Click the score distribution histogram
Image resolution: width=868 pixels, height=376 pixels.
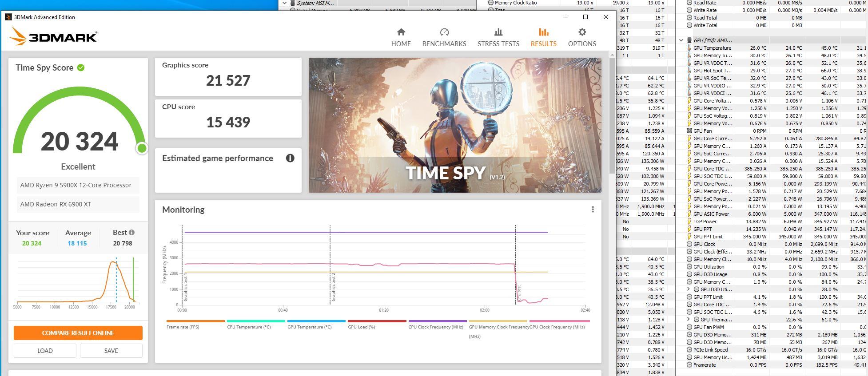78,283
